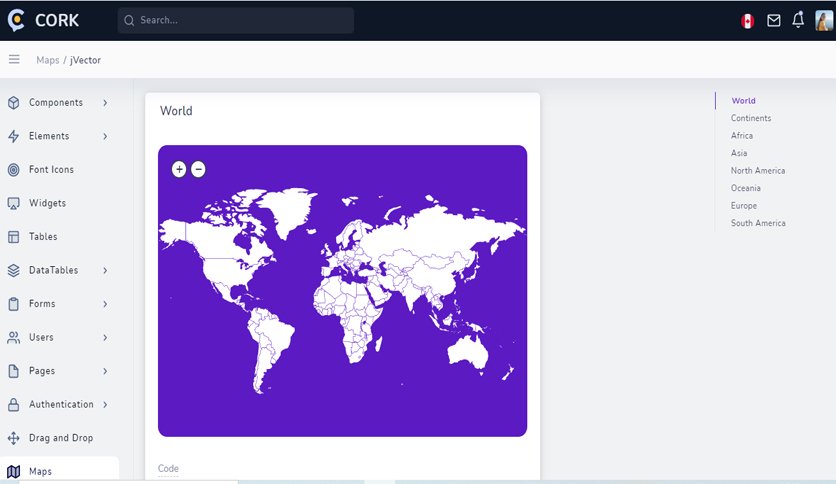The width and height of the screenshot is (836, 484).
Task: Click the Widgets icon
Action: 14,203
